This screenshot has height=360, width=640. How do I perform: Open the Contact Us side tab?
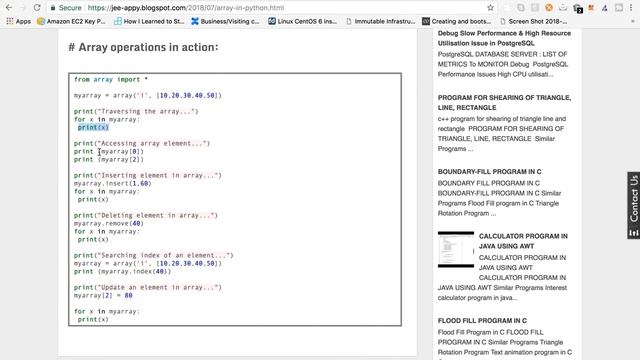pos(633,205)
